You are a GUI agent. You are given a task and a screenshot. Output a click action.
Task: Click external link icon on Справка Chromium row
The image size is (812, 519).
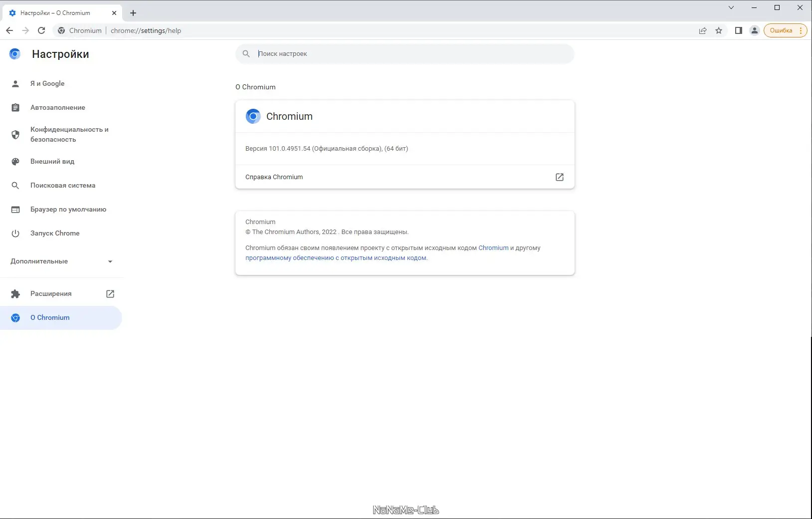[560, 177]
